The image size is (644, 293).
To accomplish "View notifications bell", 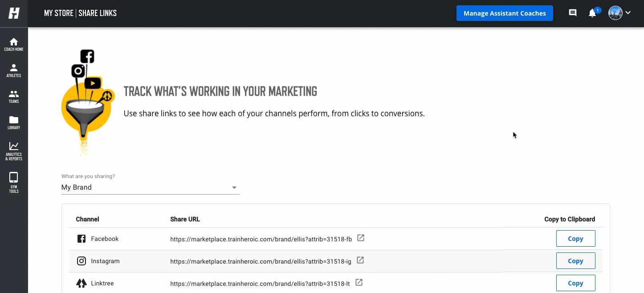I will coord(592,13).
